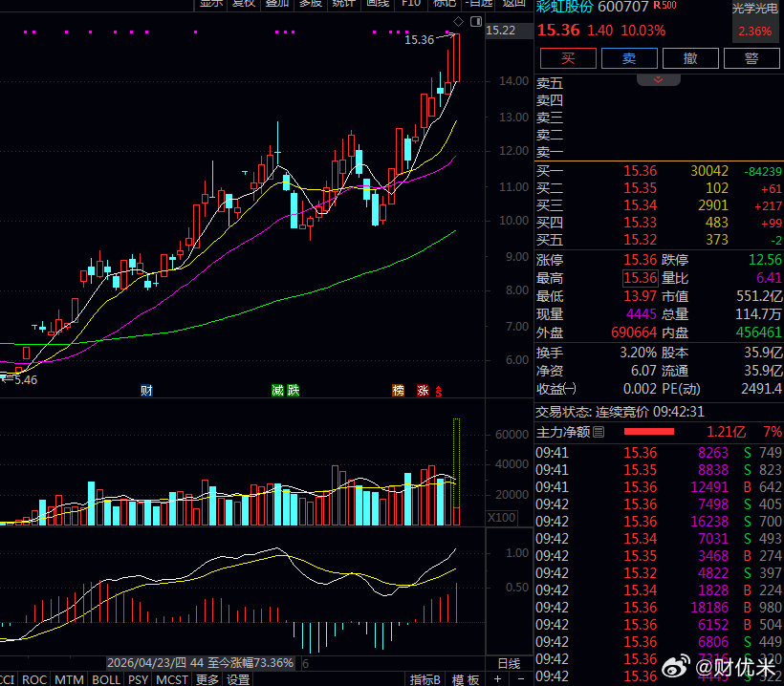
Task: Click the 警 alert button
Action: click(751, 58)
